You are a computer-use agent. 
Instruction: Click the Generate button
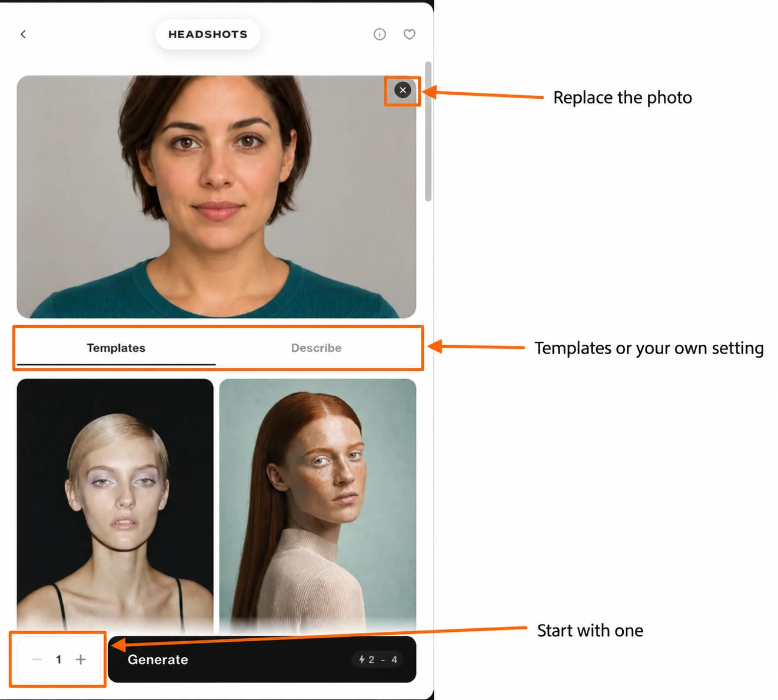[262, 659]
